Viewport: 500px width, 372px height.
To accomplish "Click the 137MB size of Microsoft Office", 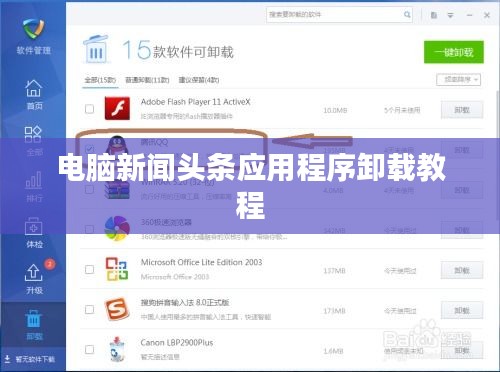I will pyautogui.click(x=334, y=271).
